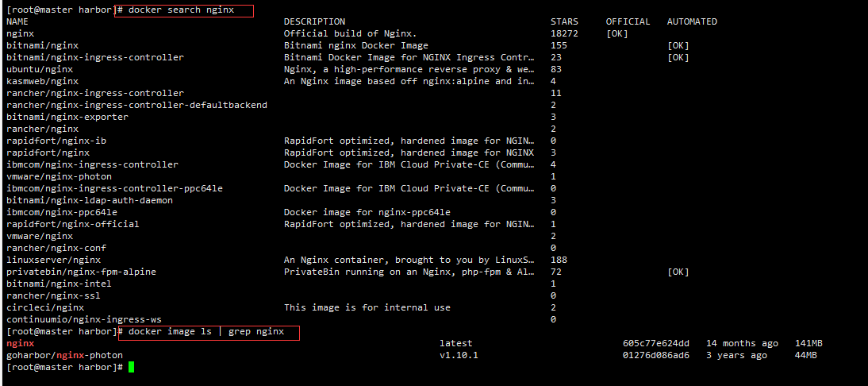Select the rapidfort/nginx-ib entry
The width and height of the screenshot is (868, 386).
pyautogui.click(x=56, y=141)
